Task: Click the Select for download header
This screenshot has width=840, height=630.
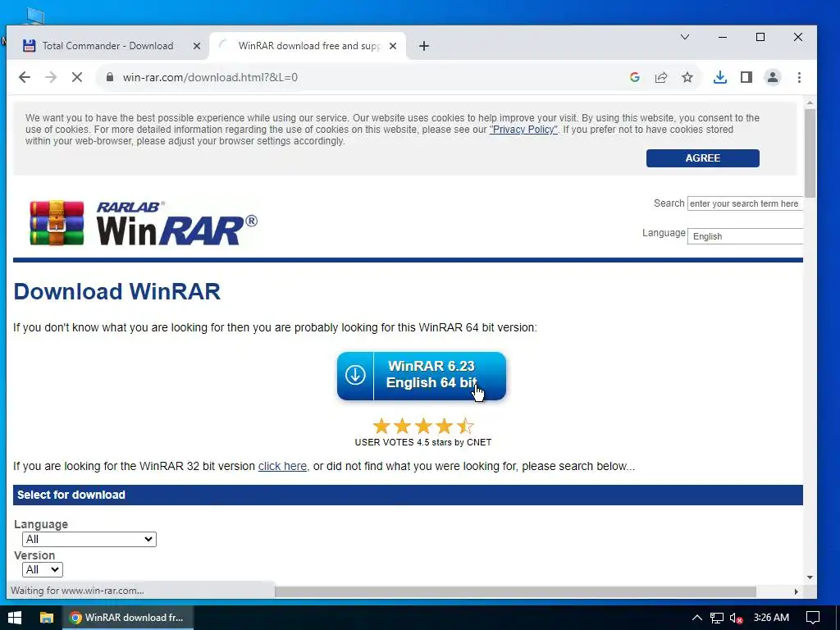Action: tap(408, 495)
